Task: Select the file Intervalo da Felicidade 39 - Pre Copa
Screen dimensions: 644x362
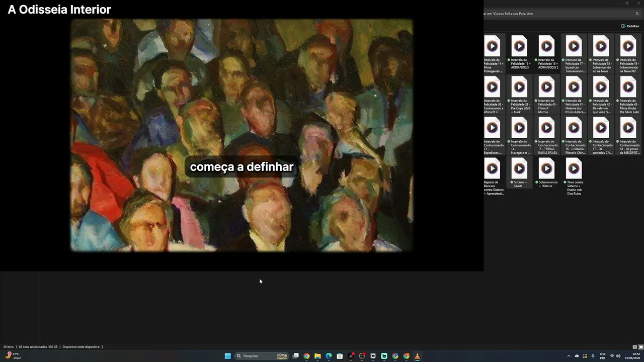Action: [520, 95]
